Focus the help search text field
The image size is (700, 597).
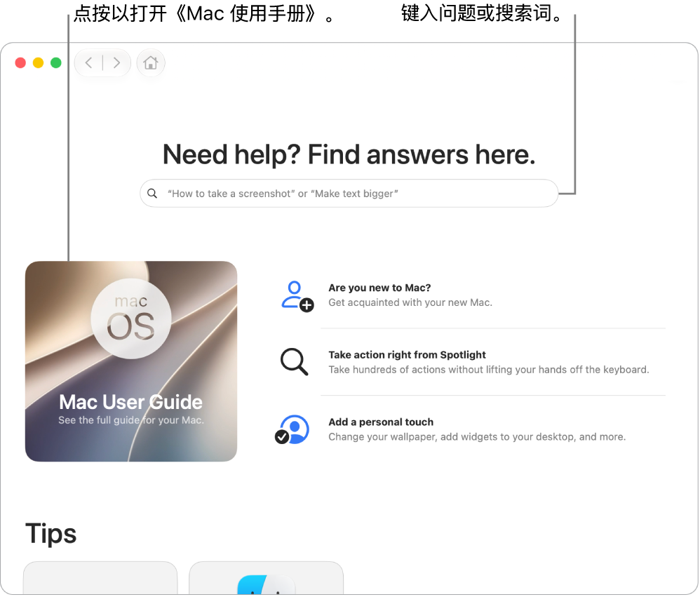(349, 194)
